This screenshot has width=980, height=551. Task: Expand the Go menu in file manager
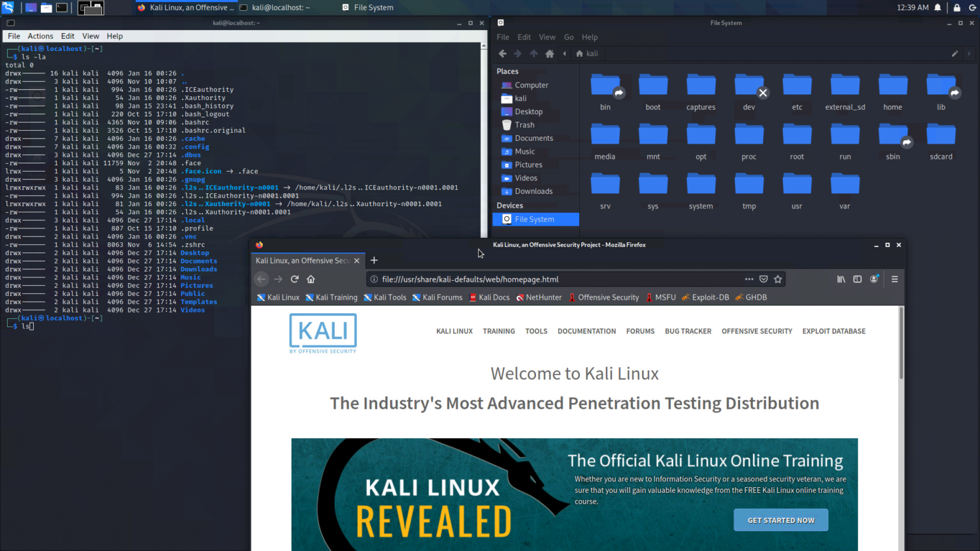click(568, 37)
